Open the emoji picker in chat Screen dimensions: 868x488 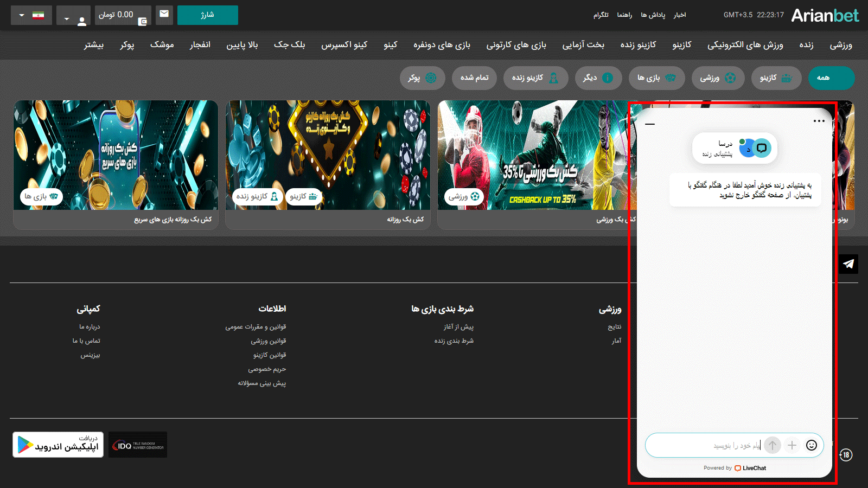(x=811, y=445)
